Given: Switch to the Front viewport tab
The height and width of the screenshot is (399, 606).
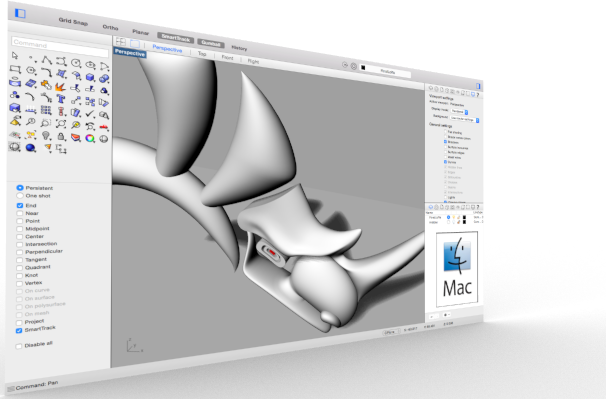Looking at the screenshot, I should tap(227, 57).
